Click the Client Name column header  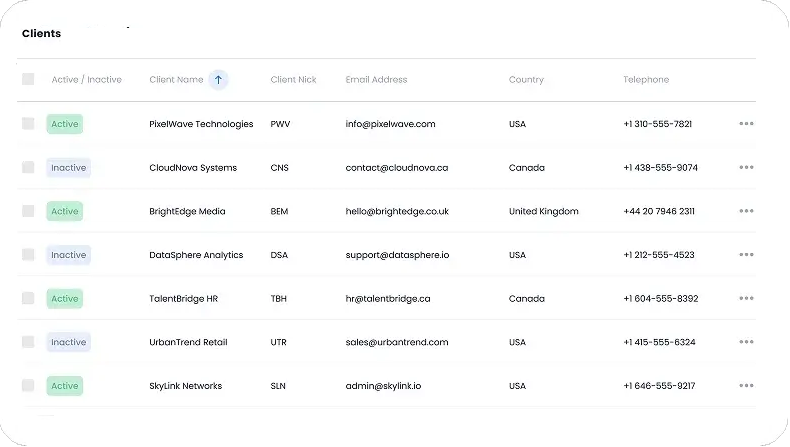[x=176, y=80]
